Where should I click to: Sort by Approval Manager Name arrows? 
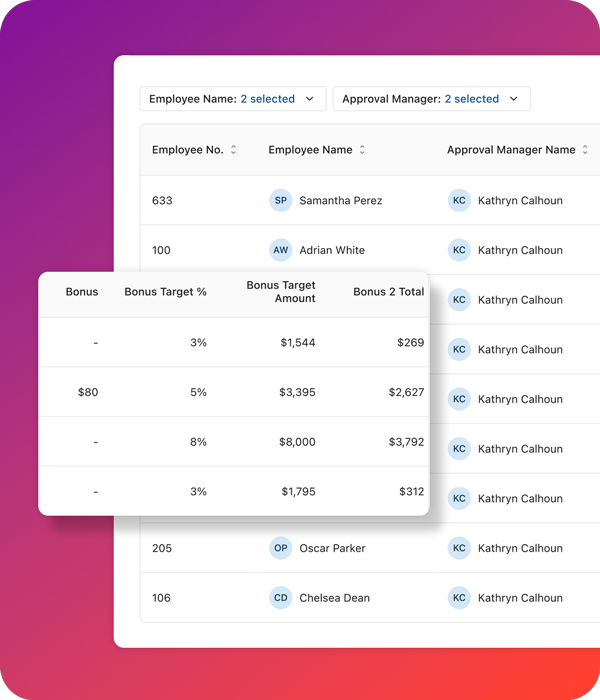tap(585, 150)
